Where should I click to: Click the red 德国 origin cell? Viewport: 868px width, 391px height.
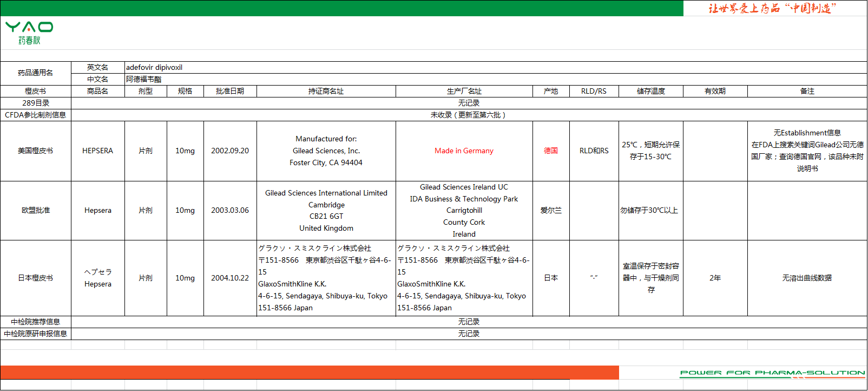[551, 151]
